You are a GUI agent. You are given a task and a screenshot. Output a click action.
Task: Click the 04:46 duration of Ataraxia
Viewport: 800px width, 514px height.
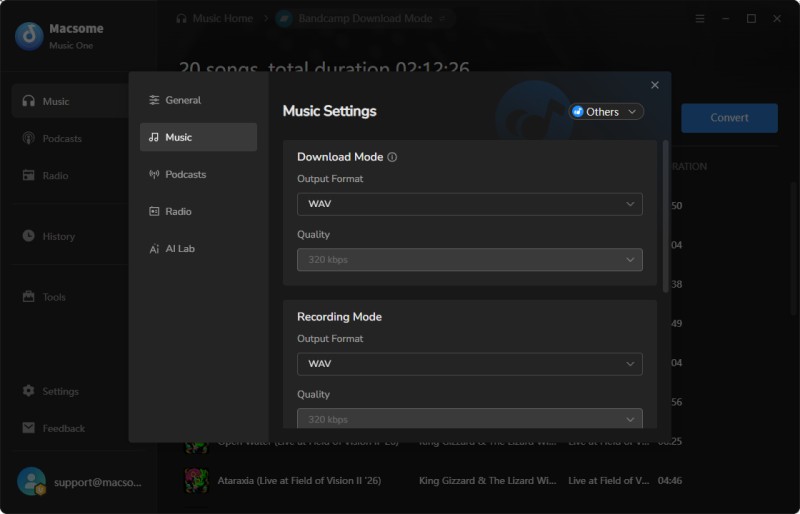tap(670, 481)
